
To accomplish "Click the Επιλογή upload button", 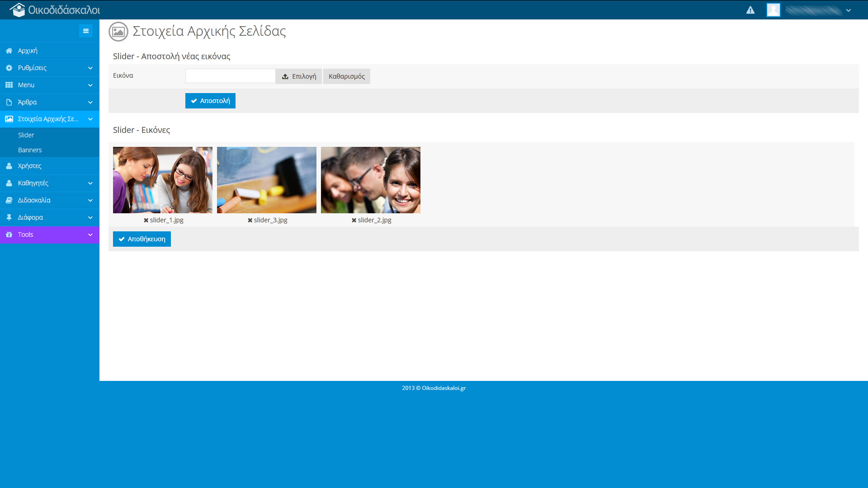I will [x=299, y=76].
